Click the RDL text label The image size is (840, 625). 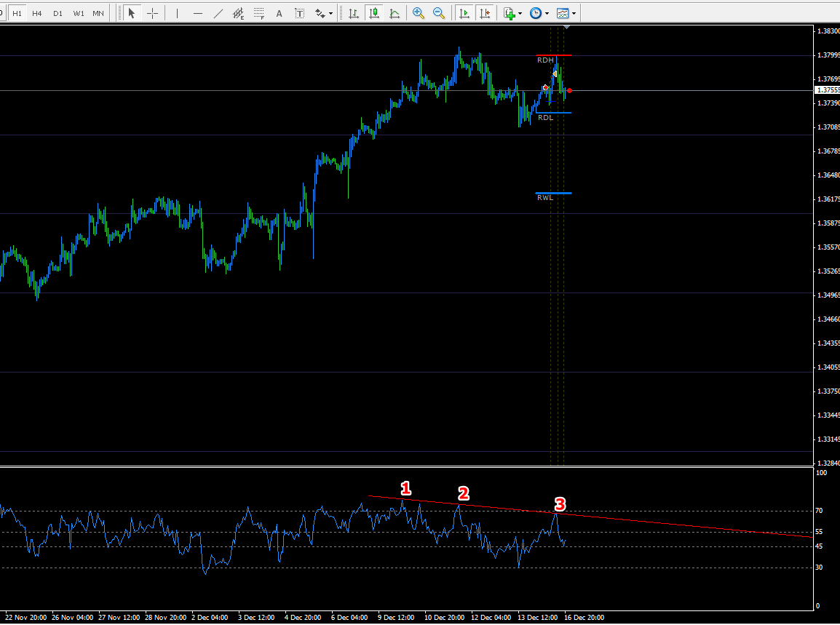coord(545,118)
